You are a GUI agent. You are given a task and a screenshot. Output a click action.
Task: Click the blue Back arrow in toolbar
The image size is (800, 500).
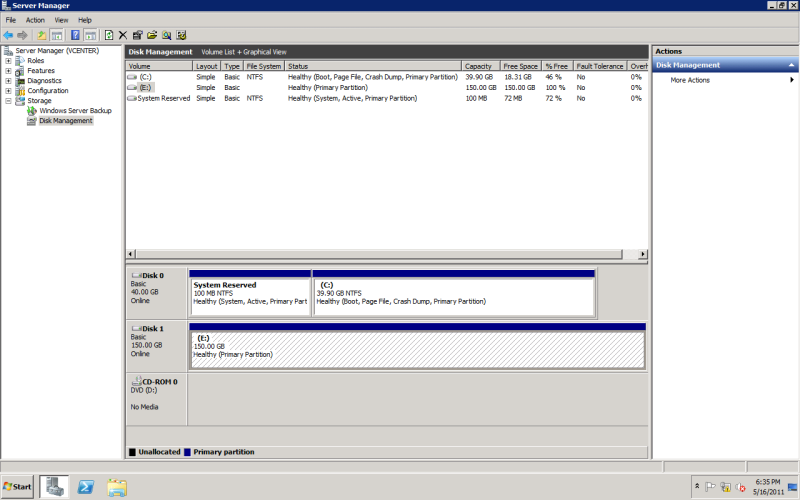tap(8, 35)
